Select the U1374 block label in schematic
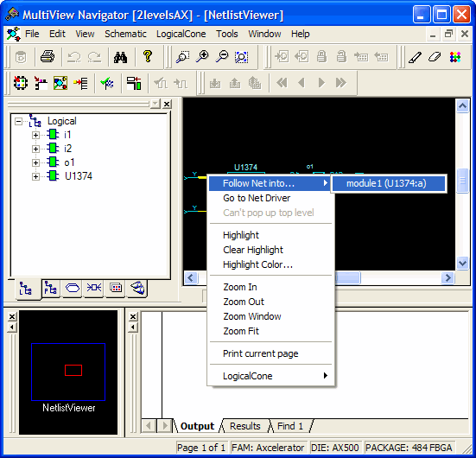Viewport: 476px width, 458px height. click(x=245, y=168)
